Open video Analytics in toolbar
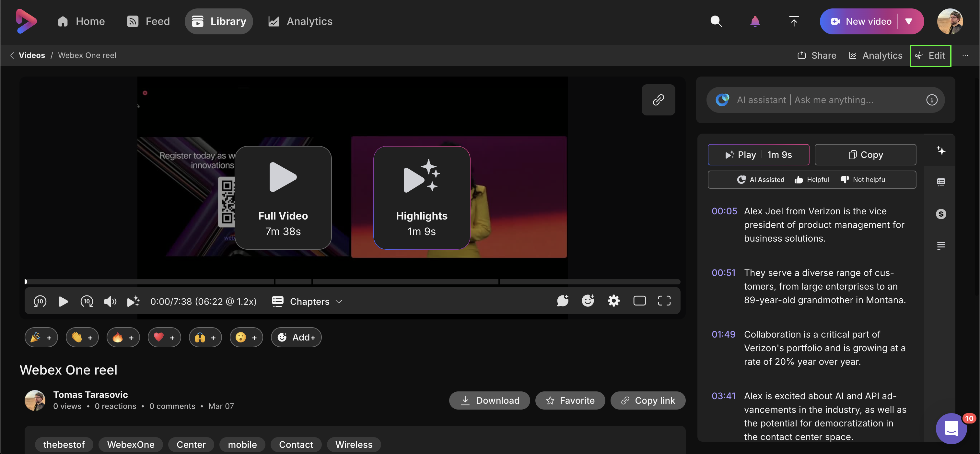 click(x=875, y=55)
